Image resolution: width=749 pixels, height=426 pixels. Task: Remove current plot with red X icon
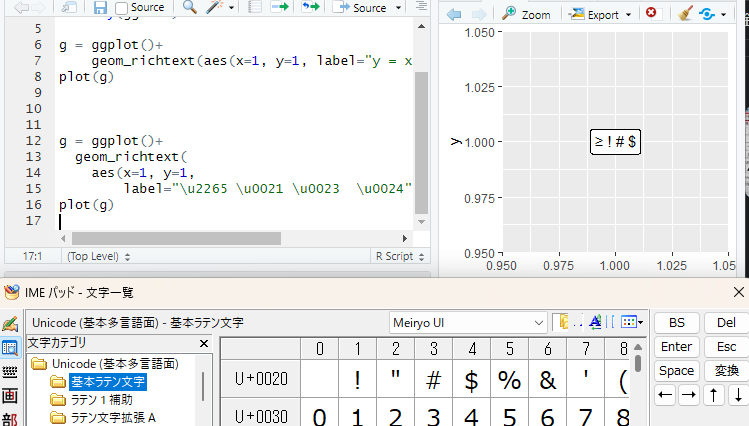click(651, 13)
